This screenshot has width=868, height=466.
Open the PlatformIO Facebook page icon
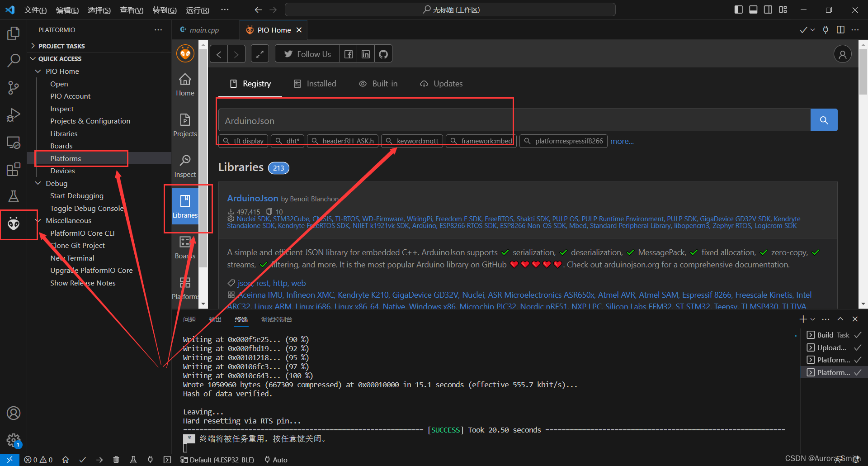point(349,54)
